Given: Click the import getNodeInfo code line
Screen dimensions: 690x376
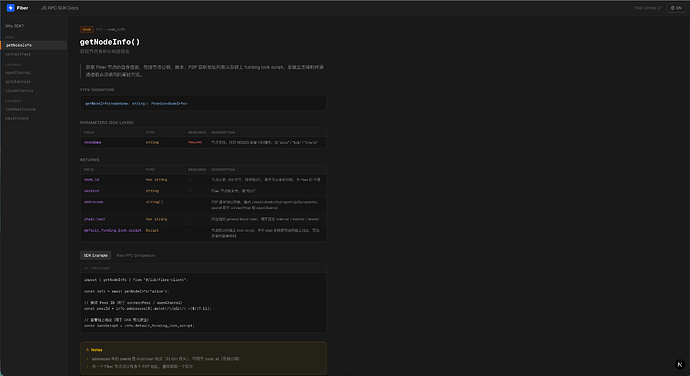Looking at the screenshot, I should point(136,280).
